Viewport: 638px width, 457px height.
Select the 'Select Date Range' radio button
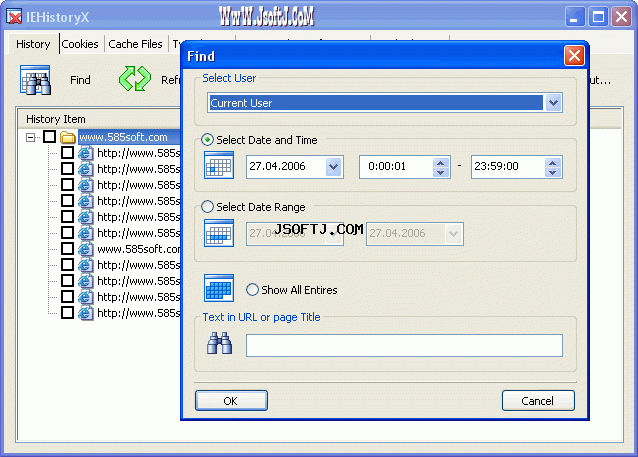(208, 207)
